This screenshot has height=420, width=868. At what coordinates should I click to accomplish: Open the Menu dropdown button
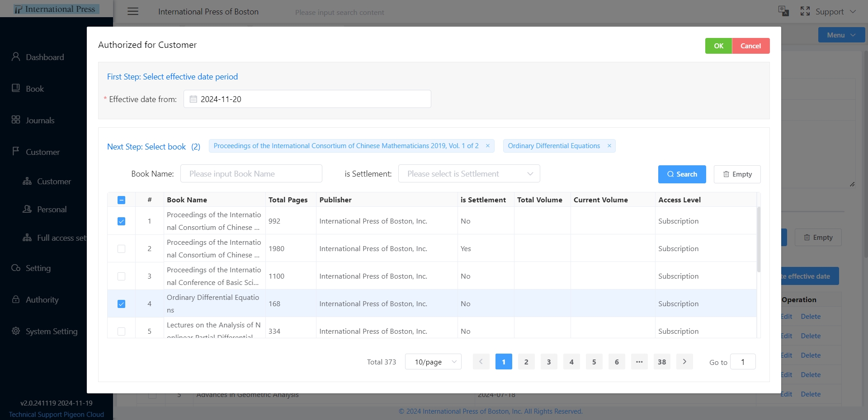pyautogui.click(x=841, y=35)
